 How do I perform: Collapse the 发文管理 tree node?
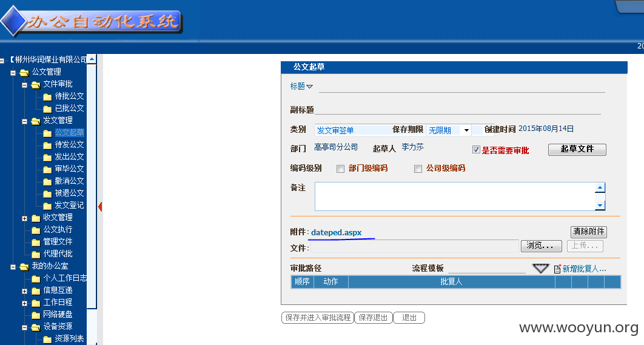point(24,122)
